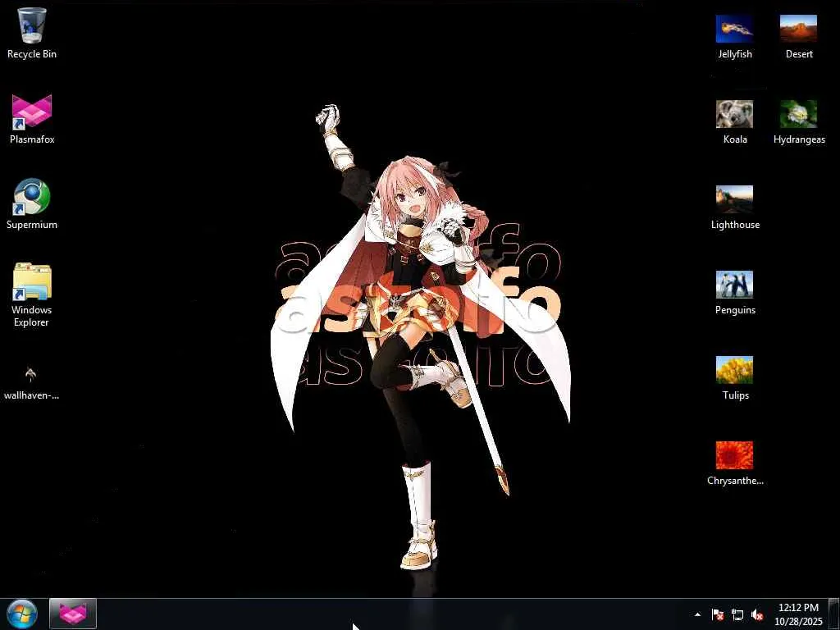Open the Windows Start menu orb
The image size is (840, 630).
(22, 614)
